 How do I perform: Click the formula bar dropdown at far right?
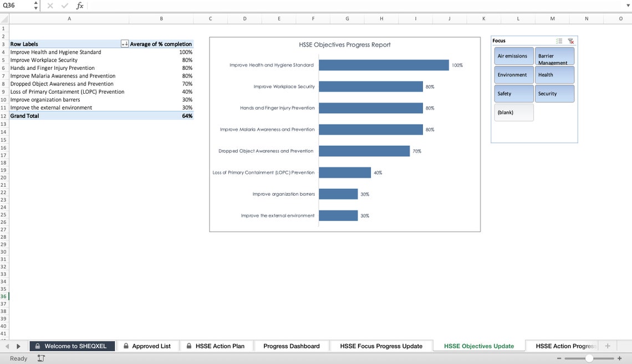coord(628,5)
